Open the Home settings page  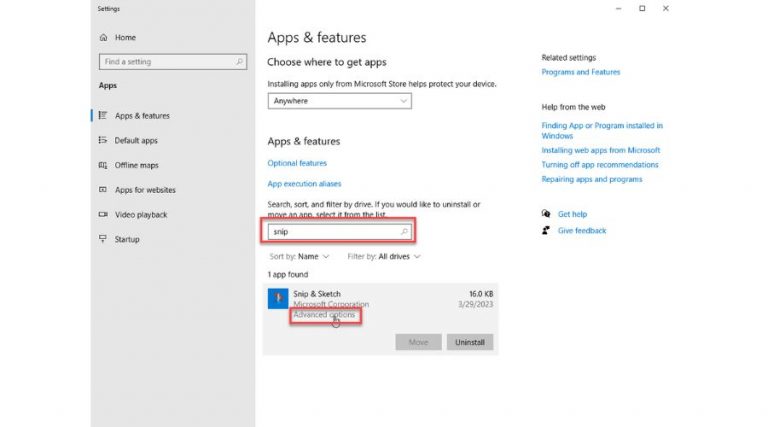coord(125,37)
